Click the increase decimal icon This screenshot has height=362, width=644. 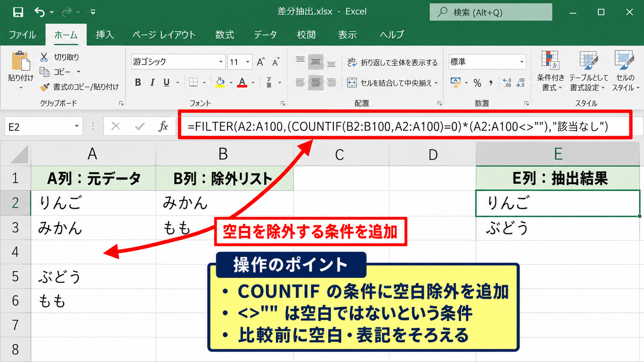[507, 83]
